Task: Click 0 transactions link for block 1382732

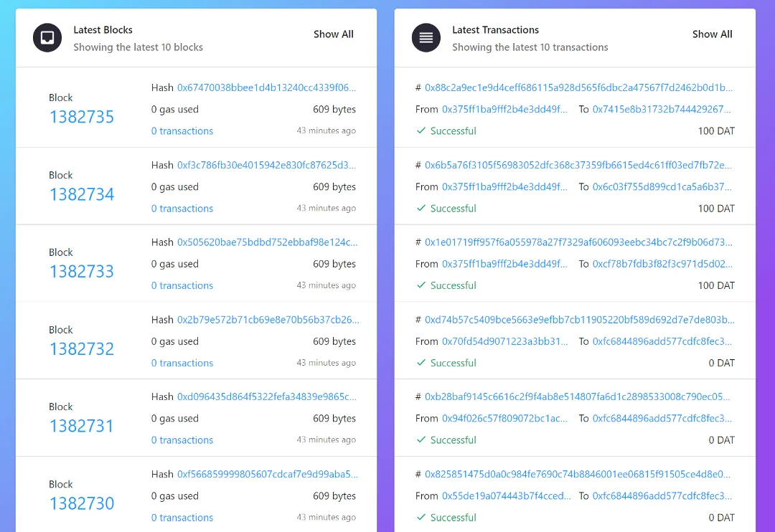Action: (x=182, y=363)
